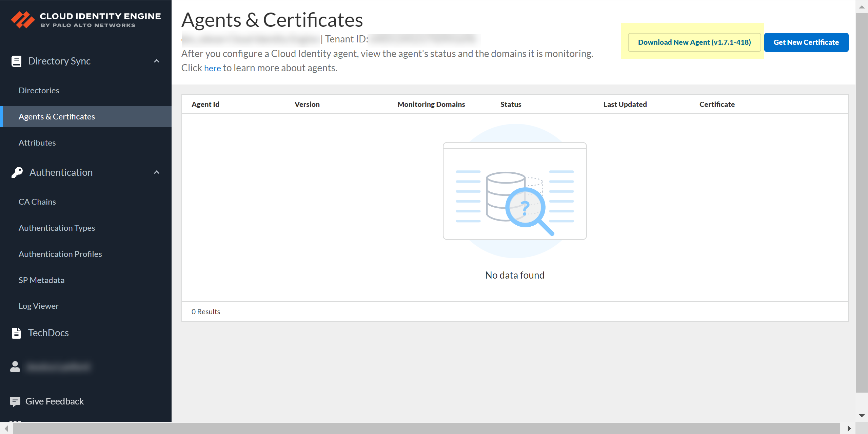The image size is (868, 434).
Task: Click the TechDocs document icon
Action: click(x=16, y=333)
